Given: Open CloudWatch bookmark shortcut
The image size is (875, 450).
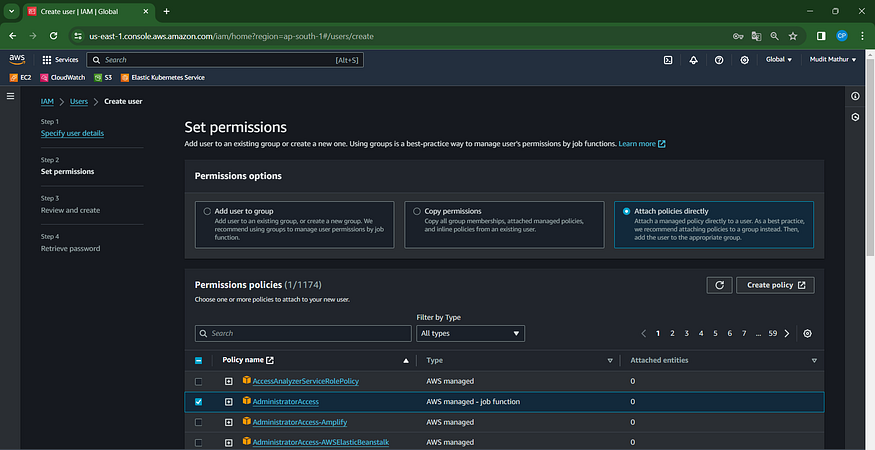Looking at the screenshot, I should pos(62,78).
